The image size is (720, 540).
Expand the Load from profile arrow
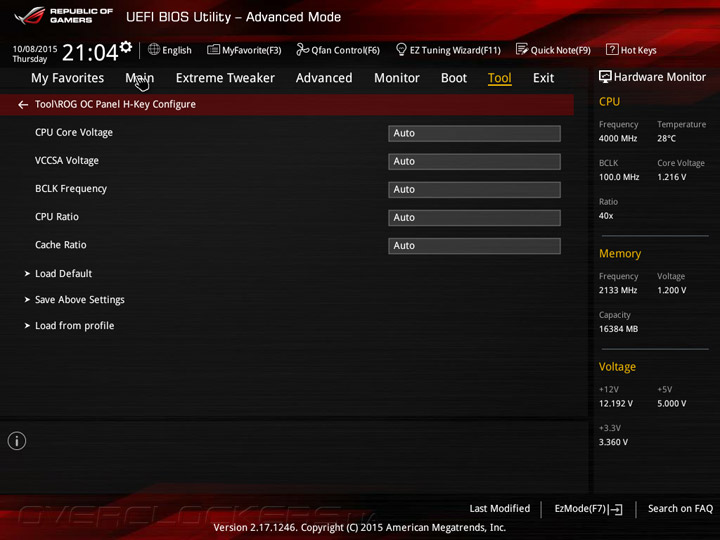point(27,326)
